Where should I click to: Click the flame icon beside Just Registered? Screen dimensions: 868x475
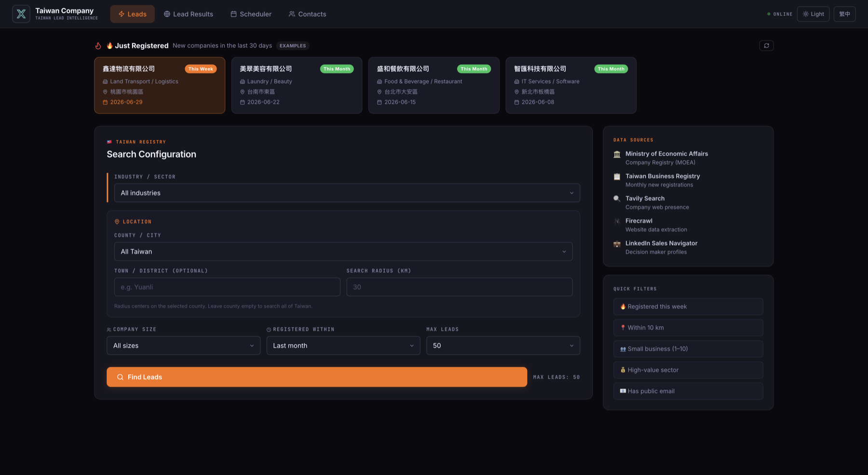[x=98, y=46]
